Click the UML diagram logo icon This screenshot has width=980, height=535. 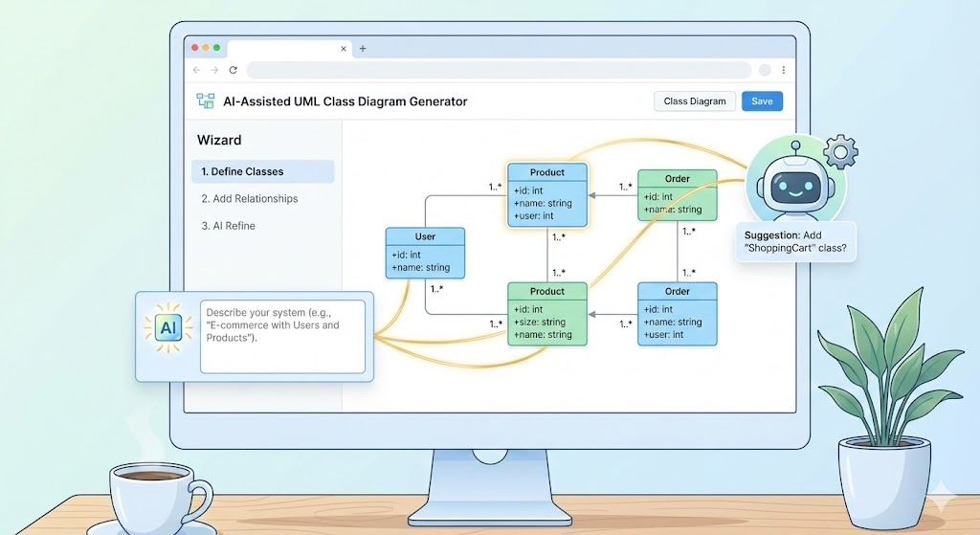click(205, 101)
